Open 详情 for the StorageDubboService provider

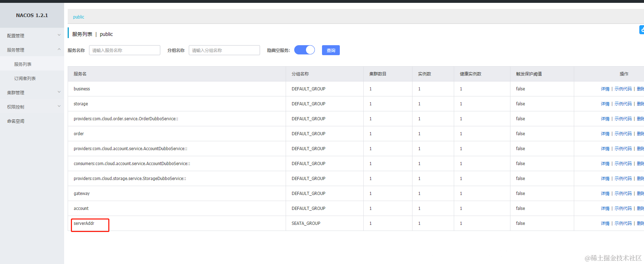pyautogui.click(x=605, y=179)
